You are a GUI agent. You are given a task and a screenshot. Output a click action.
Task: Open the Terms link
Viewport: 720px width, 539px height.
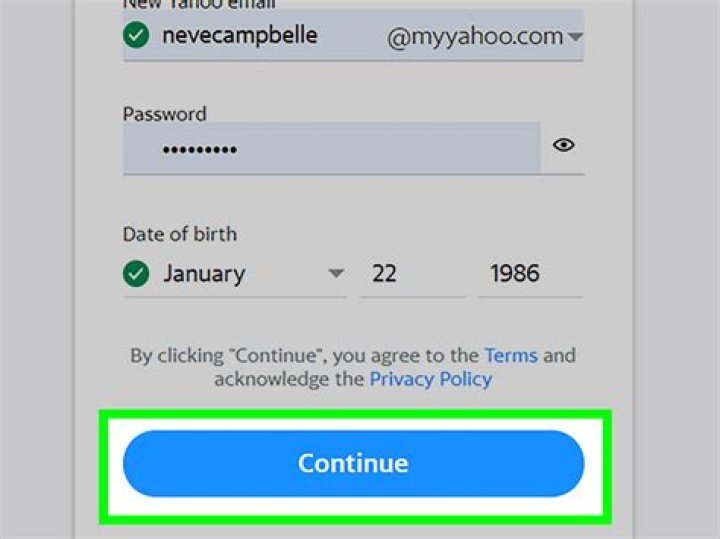(510, 355)
